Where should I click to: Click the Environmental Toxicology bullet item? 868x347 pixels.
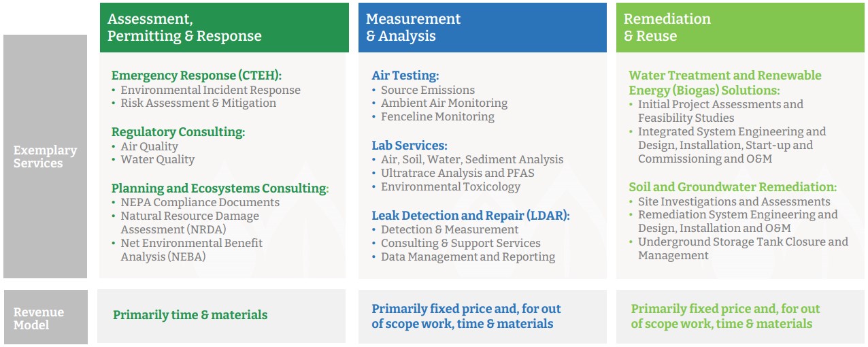450,186
